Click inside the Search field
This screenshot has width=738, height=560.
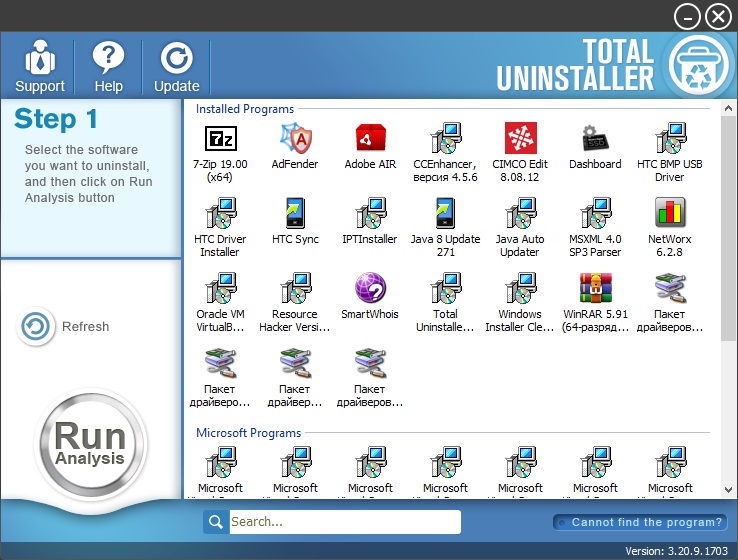tap(345, 522)
